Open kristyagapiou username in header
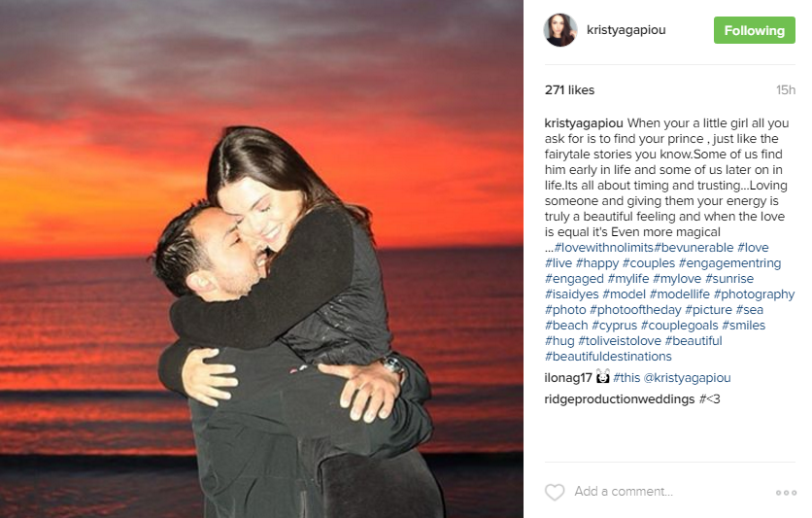Viewport: 812px width, 518px height. click(626, 30)
